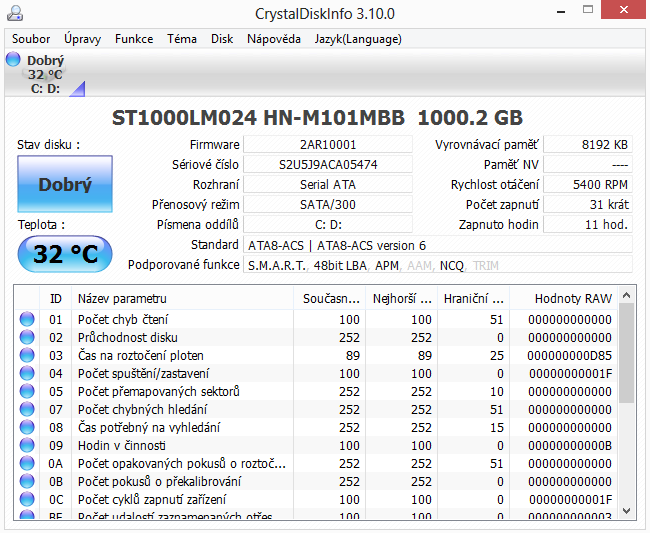Expand the Téma menu
The image size is (650, 533).
pyautogui.click(x=182, y=39)
